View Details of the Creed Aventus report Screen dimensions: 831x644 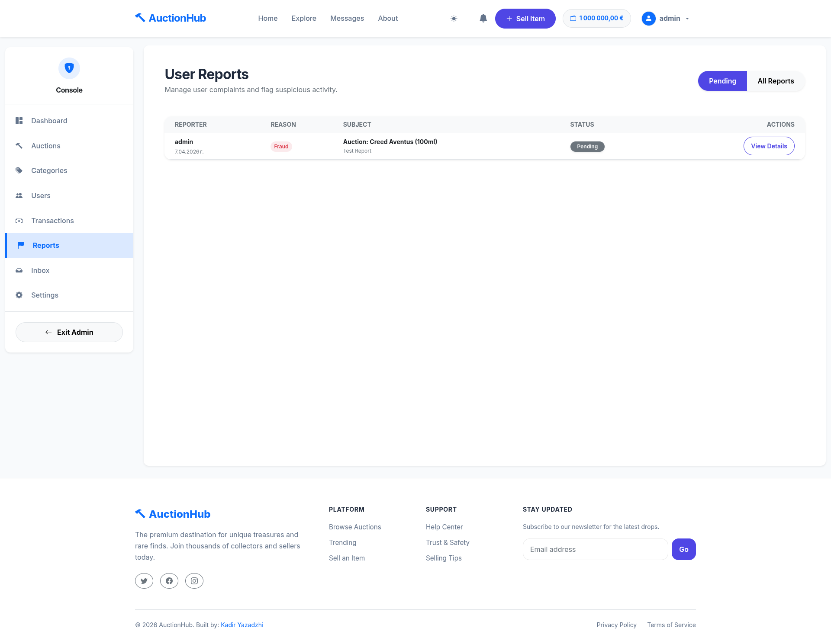coord(769,146)
